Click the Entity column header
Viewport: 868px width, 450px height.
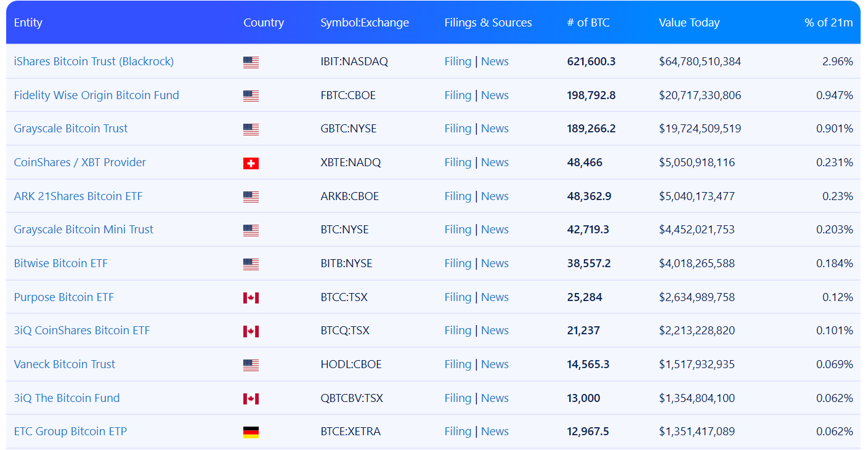click(28, 23)
